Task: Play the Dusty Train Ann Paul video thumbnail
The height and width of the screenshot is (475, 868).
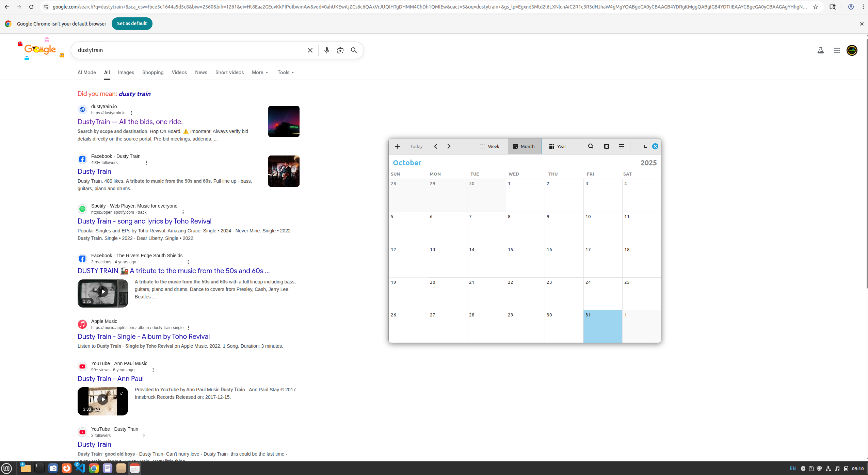Action: point(102,399)
